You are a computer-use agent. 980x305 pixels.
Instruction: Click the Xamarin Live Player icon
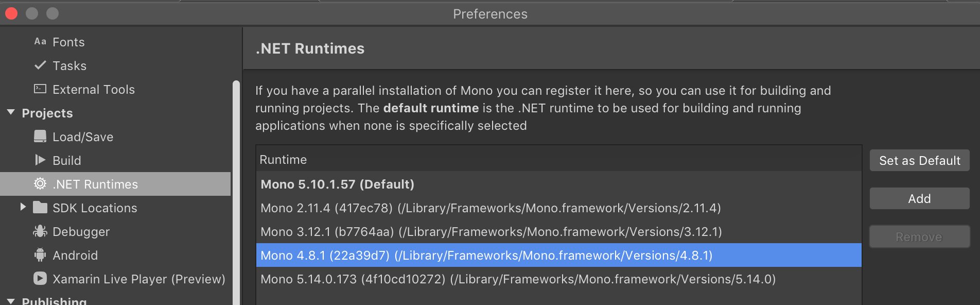[x=40, y=279]
